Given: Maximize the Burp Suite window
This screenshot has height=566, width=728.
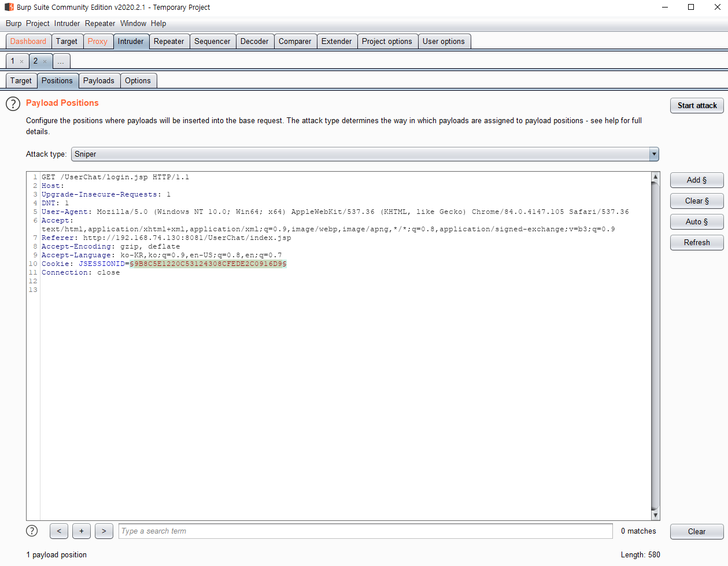Looking at the screenshot, I should 691,7.
